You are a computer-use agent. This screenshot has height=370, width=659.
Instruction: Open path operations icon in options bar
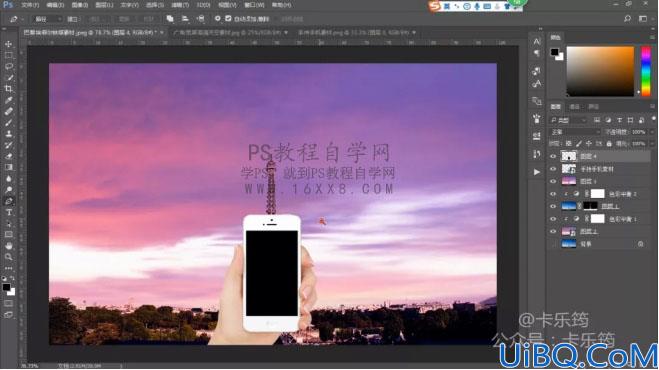pyautogui.click(x=170, y=19)
